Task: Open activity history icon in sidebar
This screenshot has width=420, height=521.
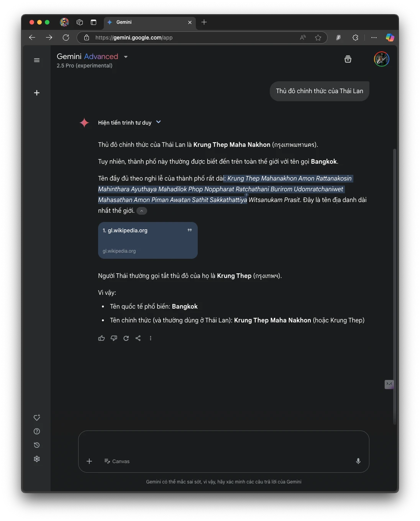Action: 37,445
